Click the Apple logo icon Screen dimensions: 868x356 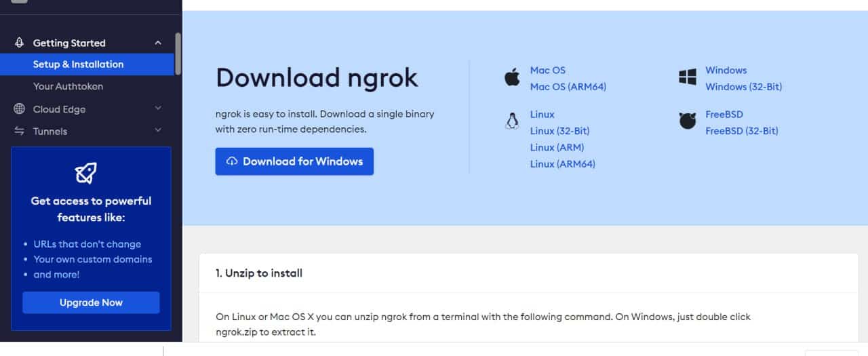(x=512, y=77)
